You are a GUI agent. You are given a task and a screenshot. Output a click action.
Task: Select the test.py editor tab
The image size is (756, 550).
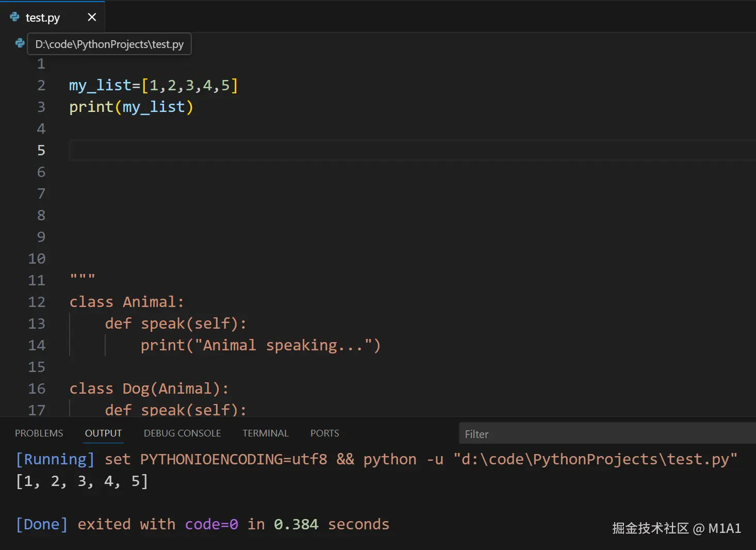tap(52, 18)
